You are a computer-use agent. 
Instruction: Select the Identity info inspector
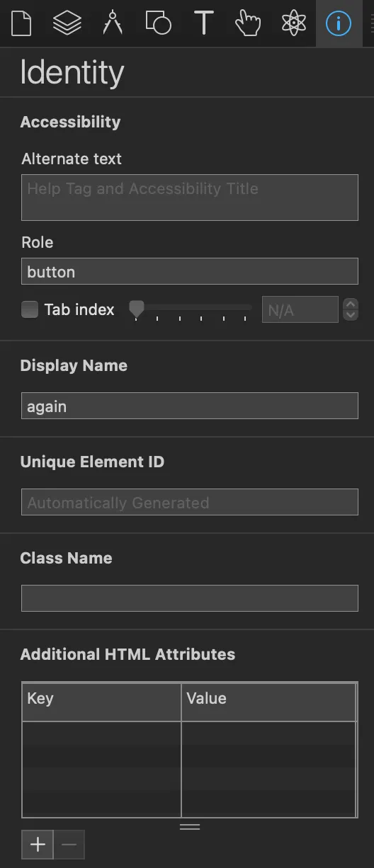[338, 23]
